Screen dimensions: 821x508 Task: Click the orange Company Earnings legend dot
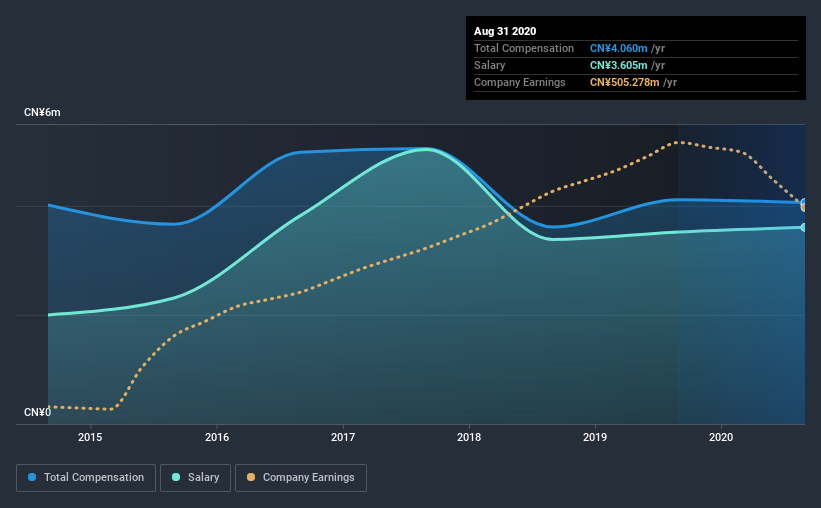click(251, 477)
